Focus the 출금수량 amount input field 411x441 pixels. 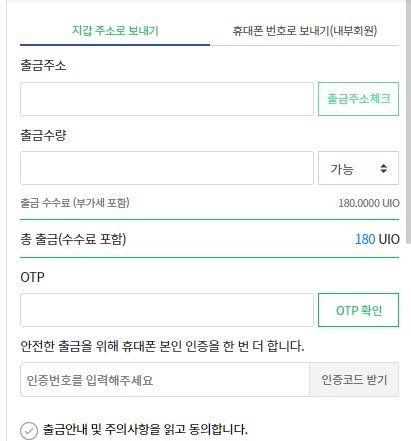click(x=167, y=168)
